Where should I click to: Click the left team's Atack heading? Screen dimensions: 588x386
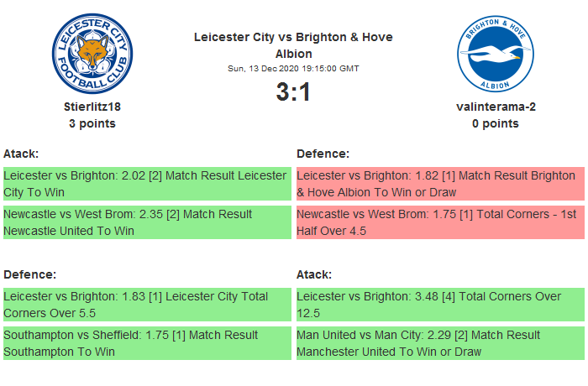[x=21, y=154]
